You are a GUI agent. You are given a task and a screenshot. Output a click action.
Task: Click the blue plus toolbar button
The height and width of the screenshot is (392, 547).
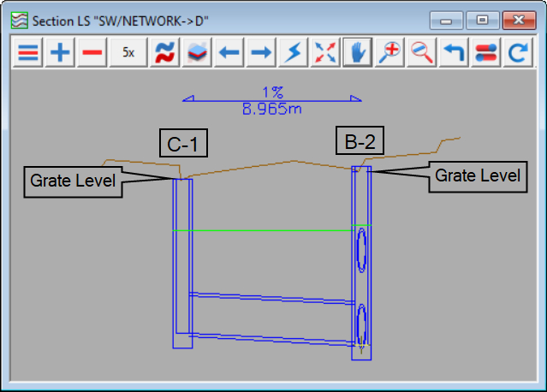(x=60, y=52)
